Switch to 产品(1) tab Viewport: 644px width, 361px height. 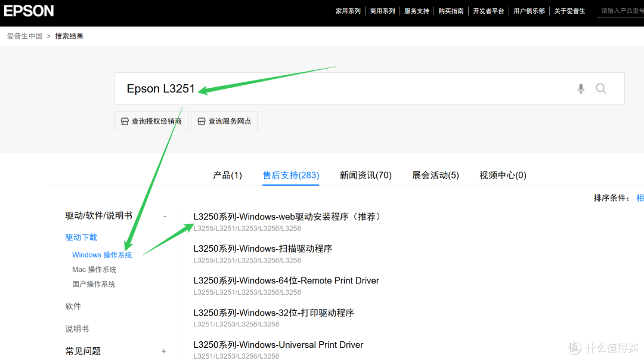[x=228, y=175]
